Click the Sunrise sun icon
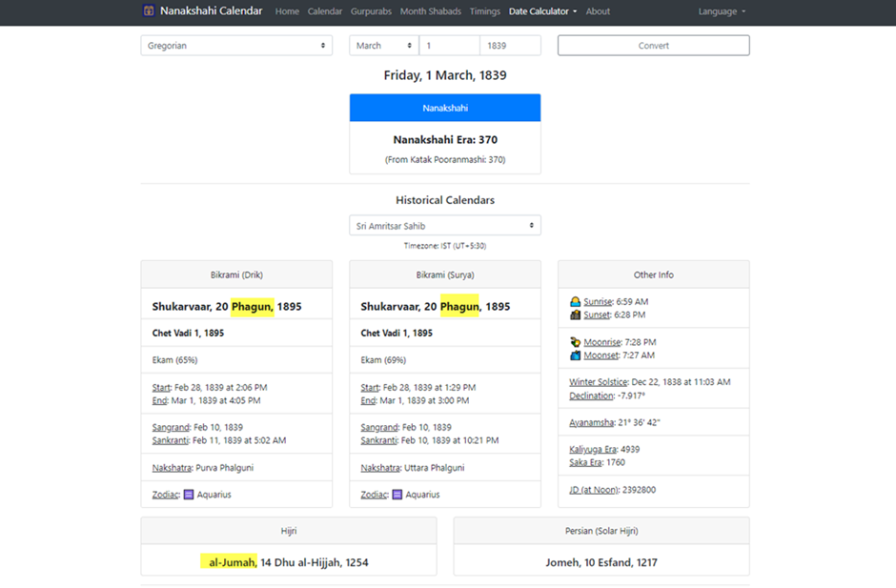896x588 pixels. tap(575, 302)
